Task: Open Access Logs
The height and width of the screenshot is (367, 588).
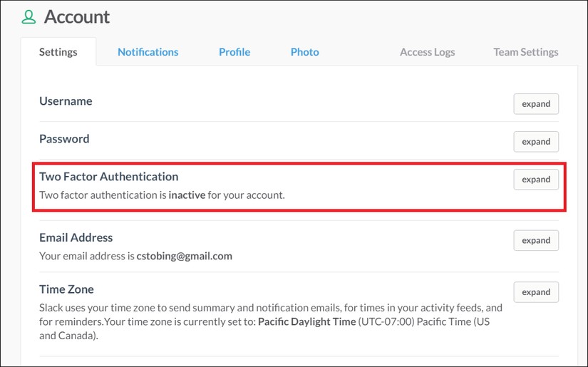Action: [428, 52]
